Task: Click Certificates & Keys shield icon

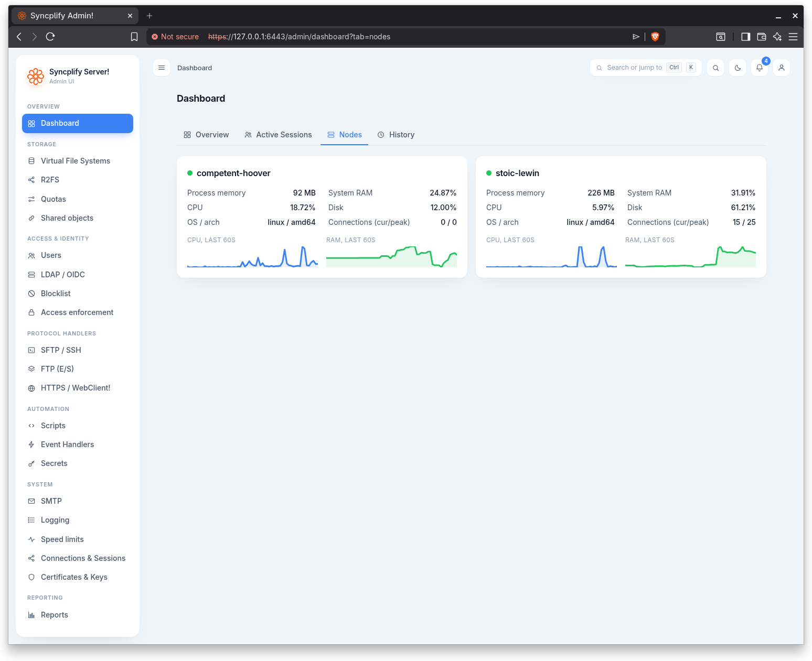Action: pyautogui.click(x=31, y=577)
